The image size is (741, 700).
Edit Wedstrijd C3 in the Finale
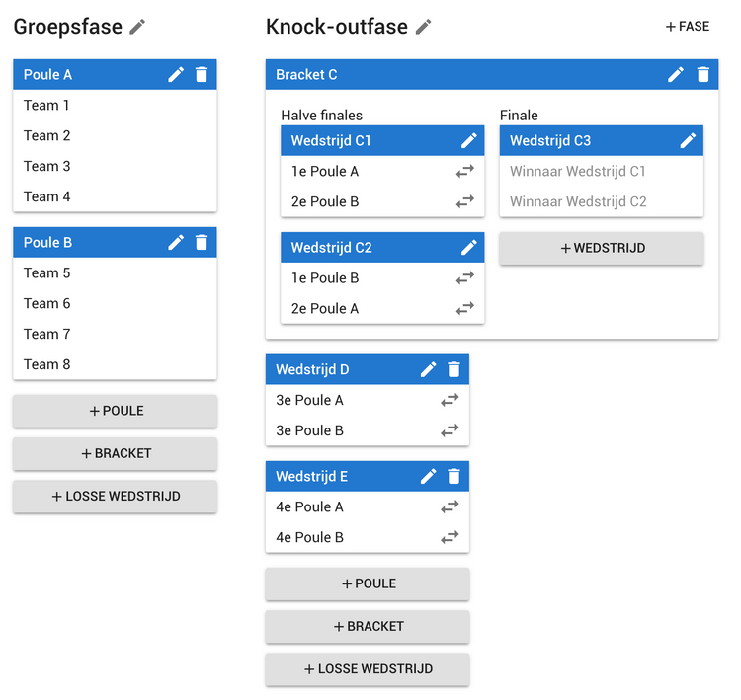[688, 140]
